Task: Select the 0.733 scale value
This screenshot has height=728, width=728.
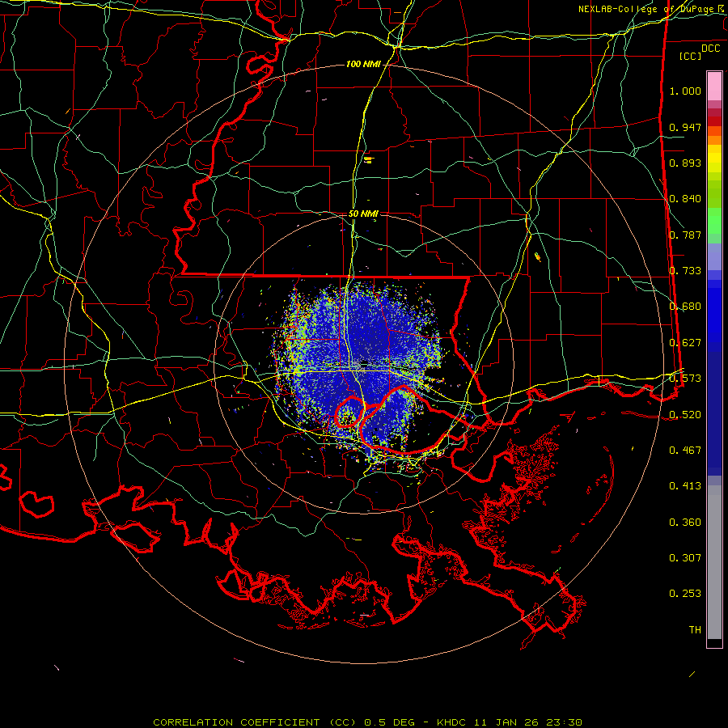Action: [x=685, y=271]
